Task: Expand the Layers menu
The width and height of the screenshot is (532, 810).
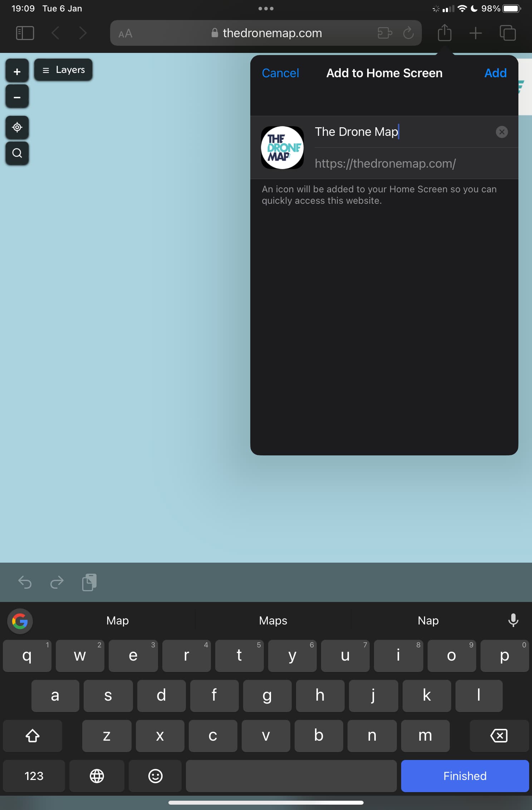Action: (64, 70)
